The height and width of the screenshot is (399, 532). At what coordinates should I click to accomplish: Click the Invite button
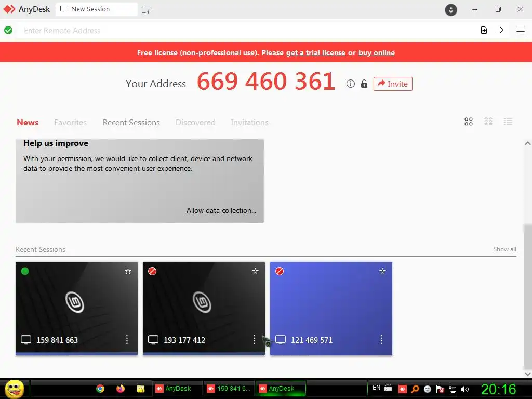click(393, 84)
